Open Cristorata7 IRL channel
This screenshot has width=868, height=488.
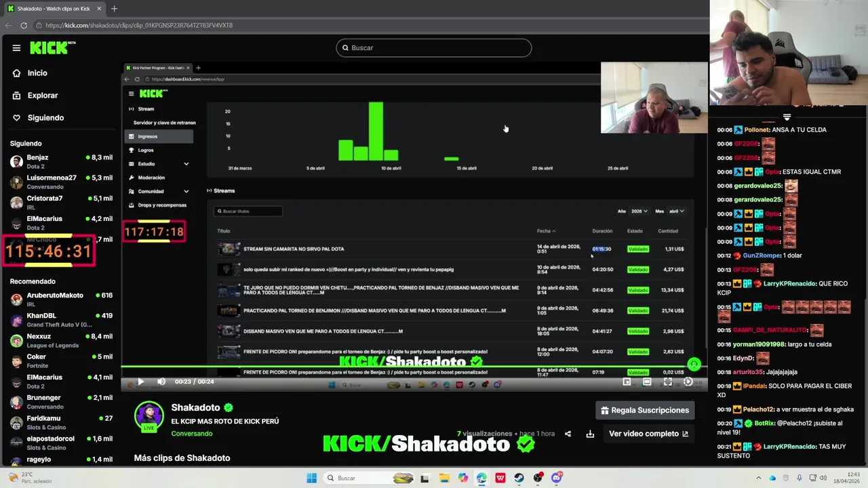tap(61, 202)
